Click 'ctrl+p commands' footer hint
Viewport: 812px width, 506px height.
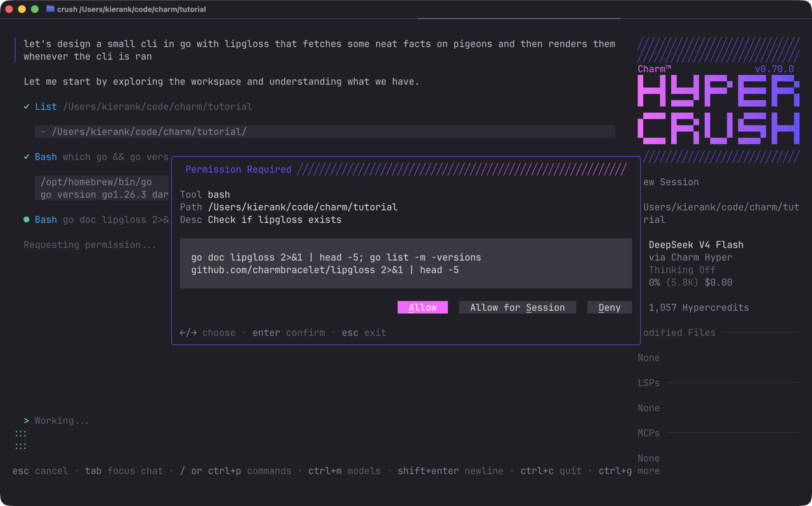[x=249, y=471]
